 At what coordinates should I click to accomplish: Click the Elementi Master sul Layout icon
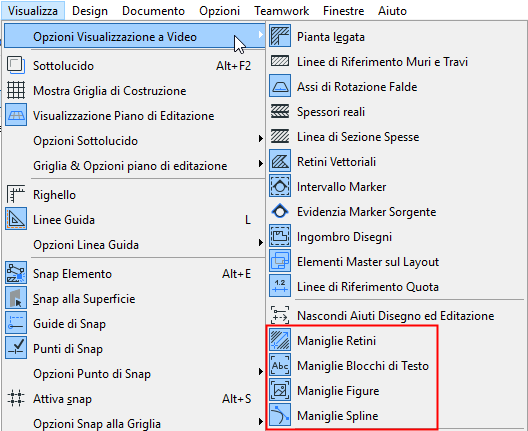click(280, 261)
